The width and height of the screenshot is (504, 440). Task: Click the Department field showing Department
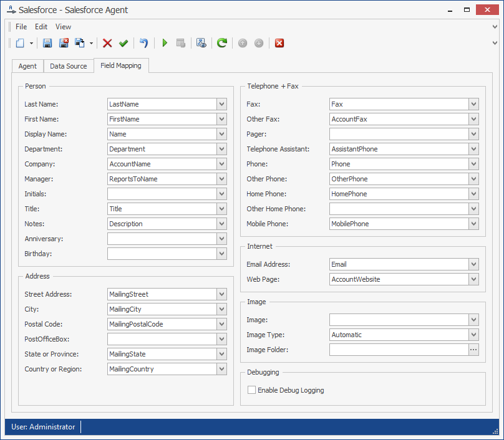click(162, 149)
